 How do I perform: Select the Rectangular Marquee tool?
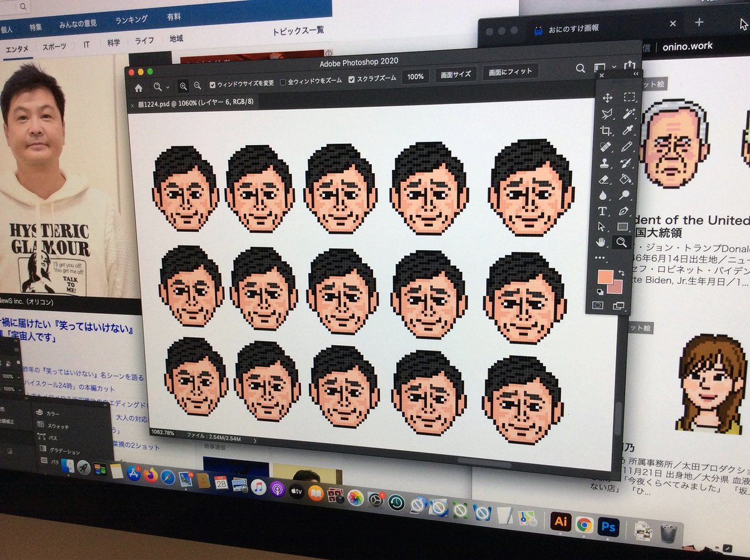point(629,97)
